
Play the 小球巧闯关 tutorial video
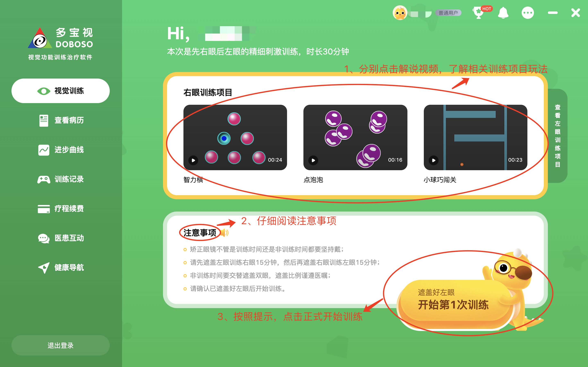pos(434,160)
